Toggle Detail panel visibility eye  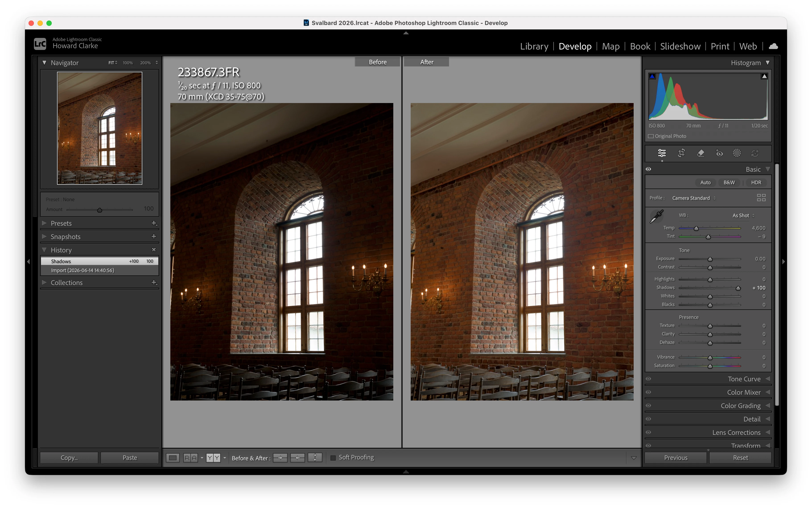coord(648,419)
